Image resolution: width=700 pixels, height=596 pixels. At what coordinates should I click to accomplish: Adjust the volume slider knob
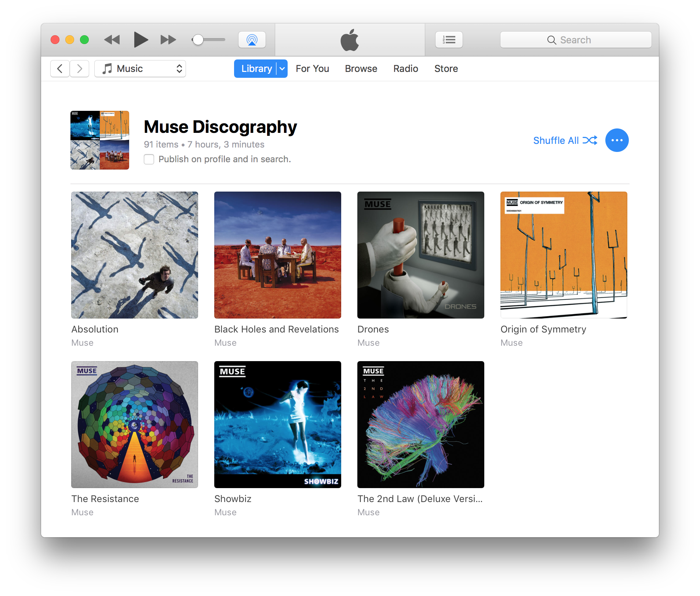(x=198, y=40)
